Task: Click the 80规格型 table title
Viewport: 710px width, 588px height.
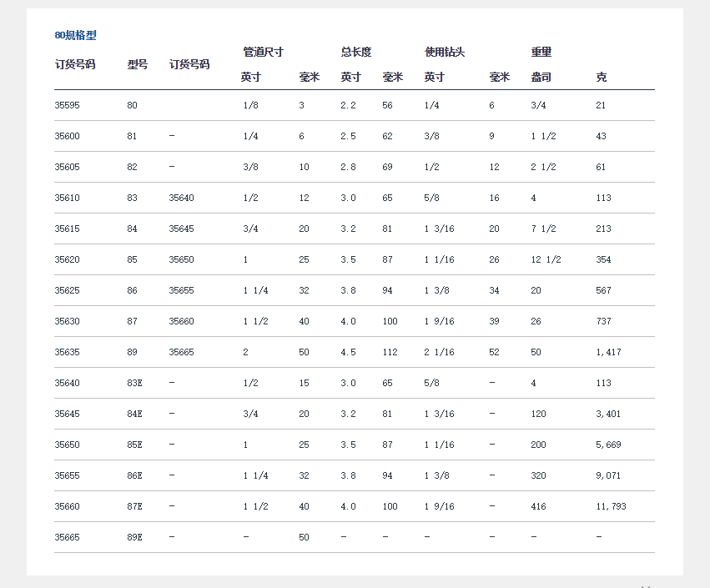Action: coord(75,35)
